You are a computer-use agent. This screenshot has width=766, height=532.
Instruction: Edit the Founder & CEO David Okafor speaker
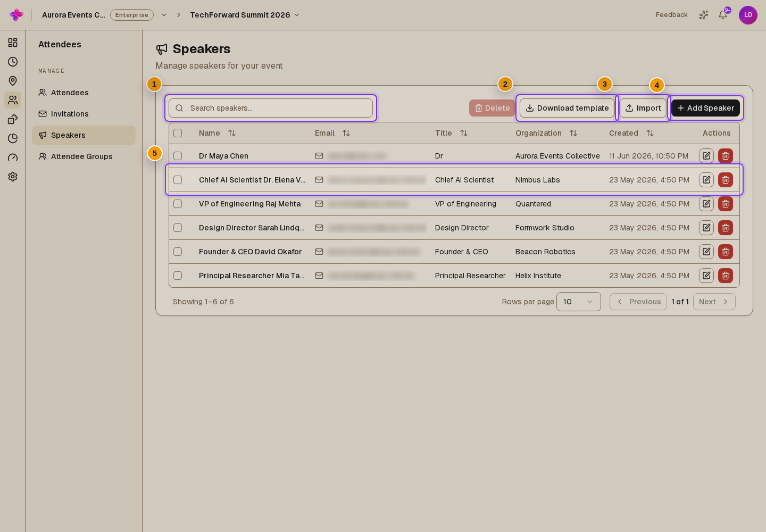click(x=706, y=252)
